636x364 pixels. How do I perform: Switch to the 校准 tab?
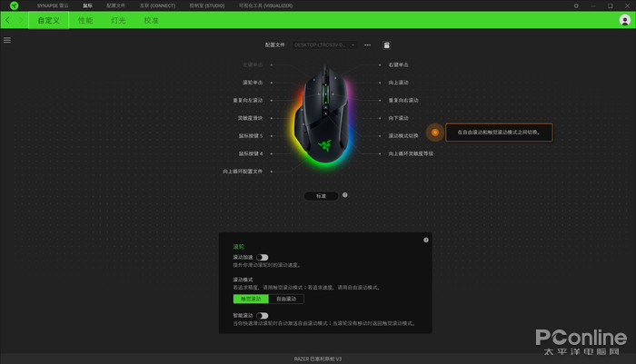[x=152, y=20]
